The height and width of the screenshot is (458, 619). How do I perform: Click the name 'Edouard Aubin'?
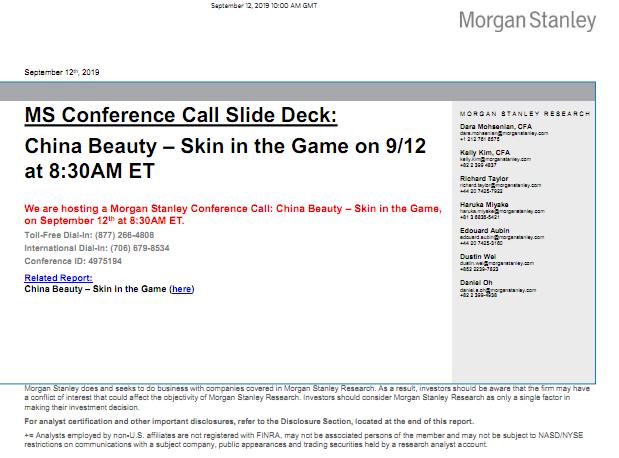tap(484, 231)
